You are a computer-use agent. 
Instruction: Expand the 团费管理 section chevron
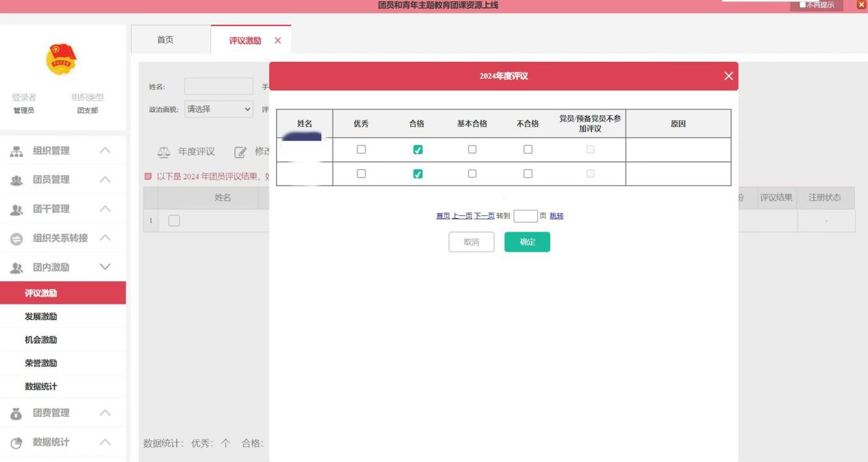pos(104,413)
